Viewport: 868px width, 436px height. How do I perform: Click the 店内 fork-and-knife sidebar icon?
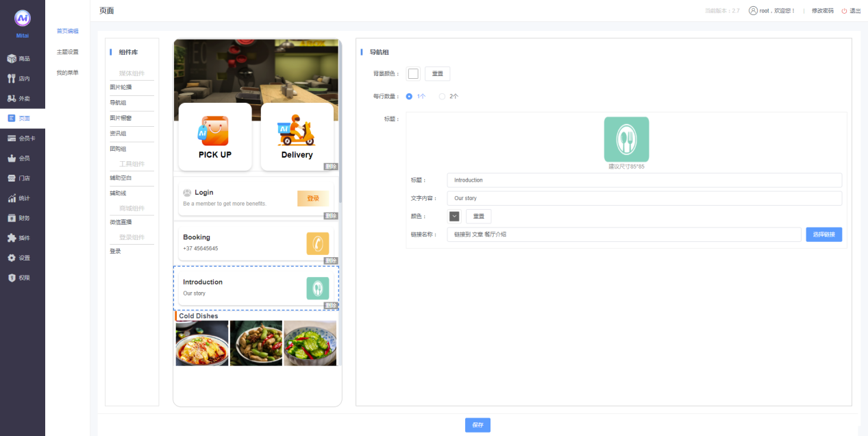tap(12, 79)
